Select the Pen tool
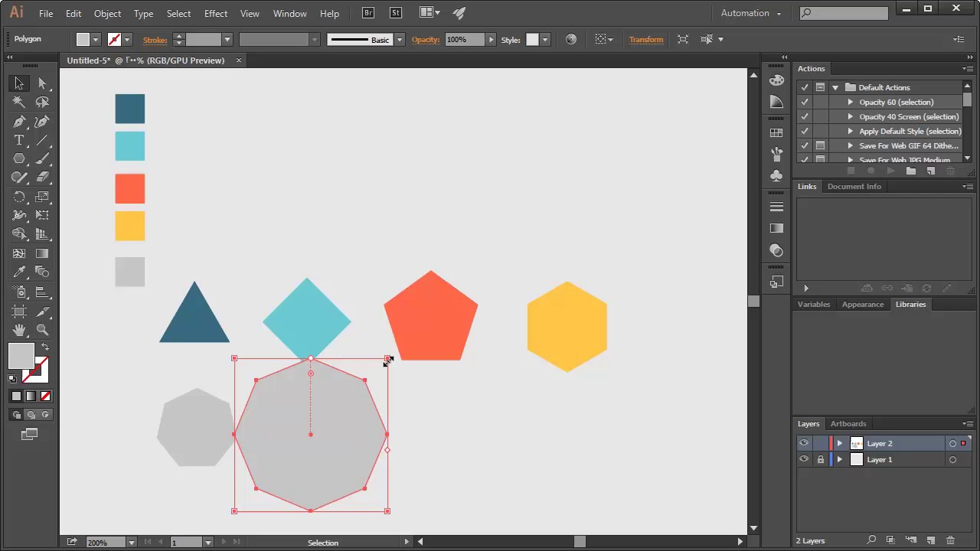The height and width of the screenshot is (551, 980). point(19,121)
